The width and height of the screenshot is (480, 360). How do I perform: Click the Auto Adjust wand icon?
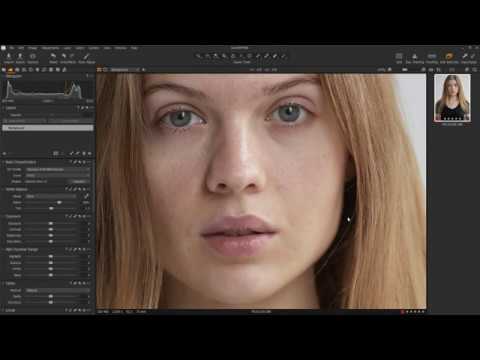click(x=87, y=56)
